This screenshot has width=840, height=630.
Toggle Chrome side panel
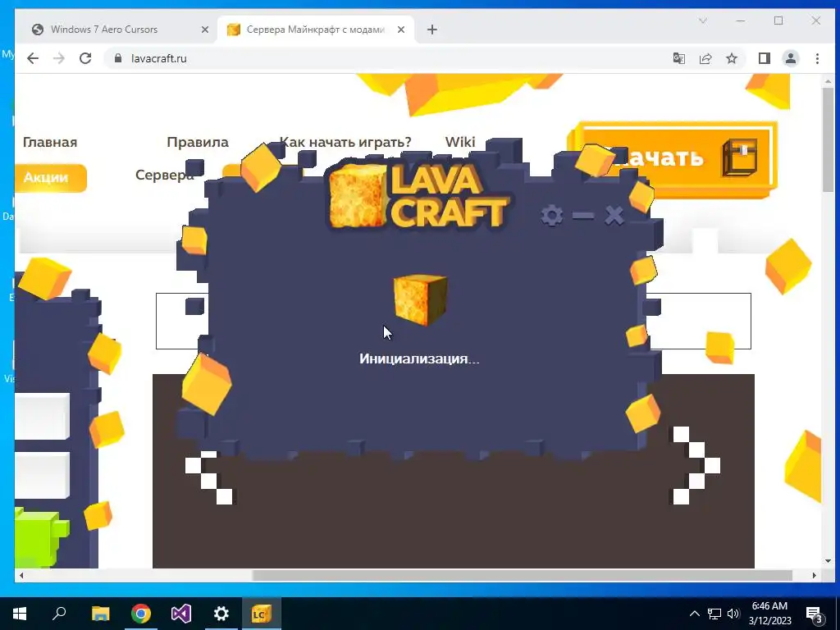click(x=765, y=58)
